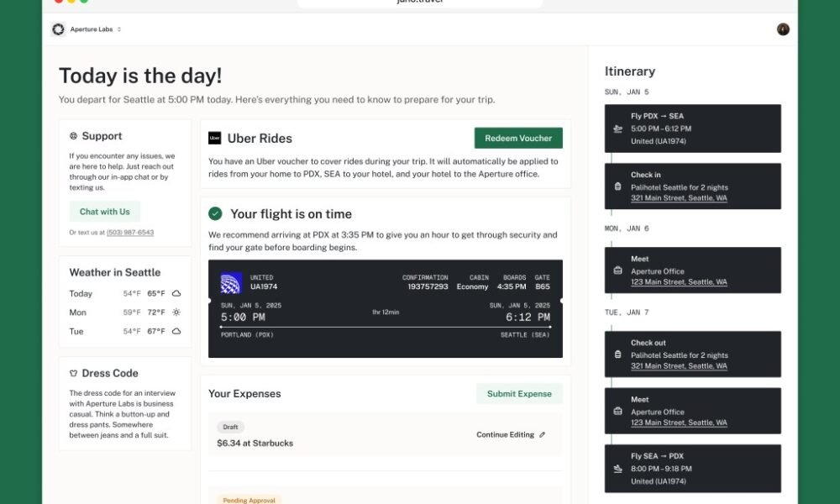This screenshot has width=840, height=504.
Task: Click the pencil icon beside Continue Editing
Action: click(542, 435)
